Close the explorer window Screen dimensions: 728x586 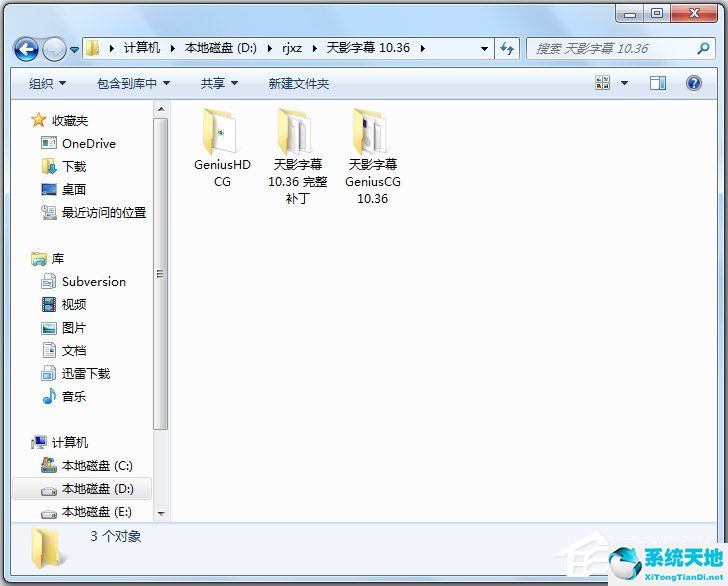(694, 13)
